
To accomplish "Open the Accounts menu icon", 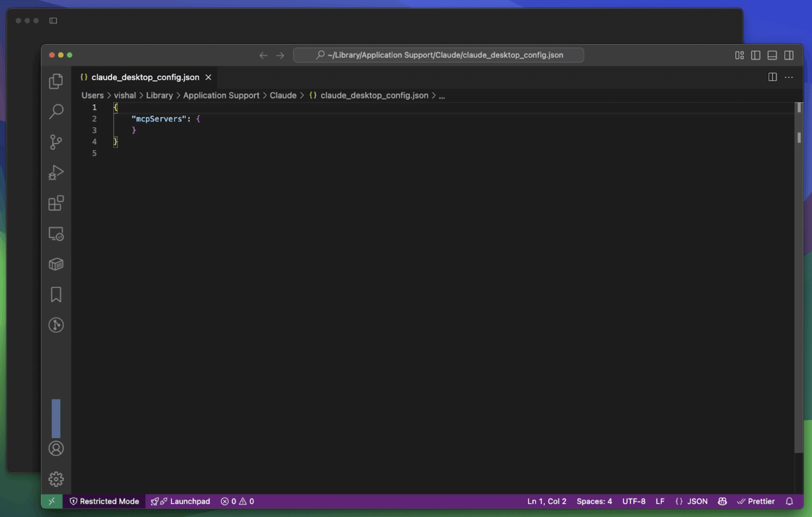I will [x=56, y=448].
